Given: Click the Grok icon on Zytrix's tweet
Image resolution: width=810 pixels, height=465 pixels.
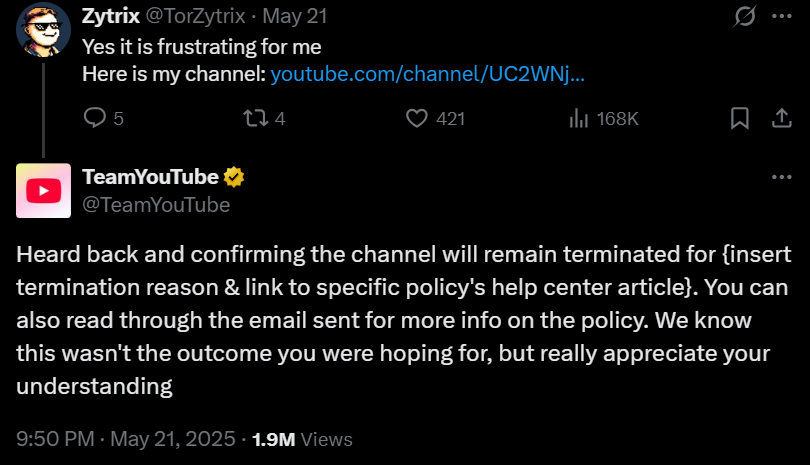Looking at the screenshot, I should pos(744,18).
